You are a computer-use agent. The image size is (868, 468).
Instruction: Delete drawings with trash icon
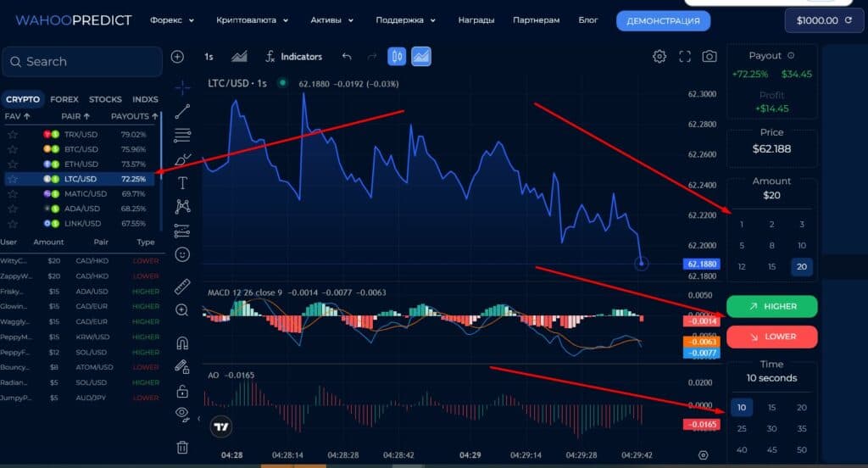pos(182,447)
